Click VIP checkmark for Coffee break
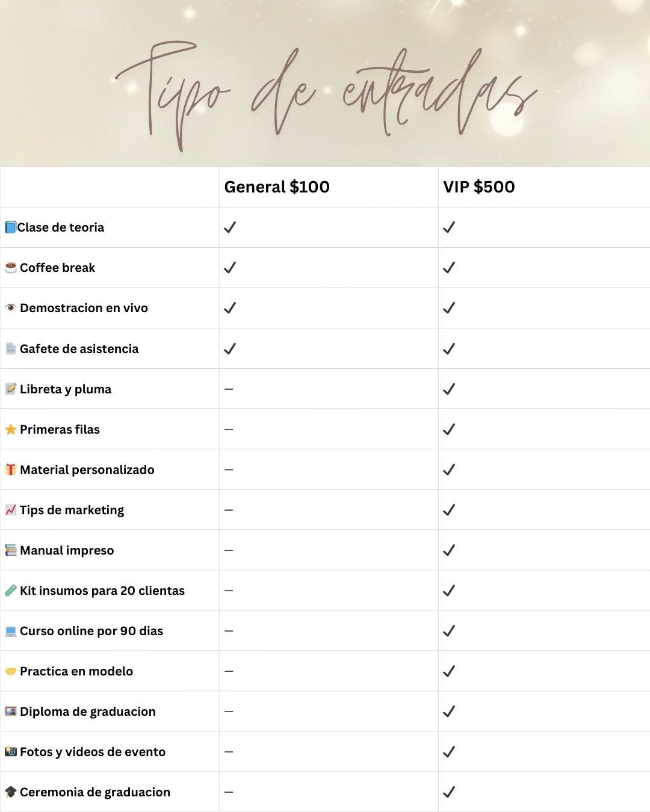This screenshot has height=812, width=650. (x=449, y=268)
